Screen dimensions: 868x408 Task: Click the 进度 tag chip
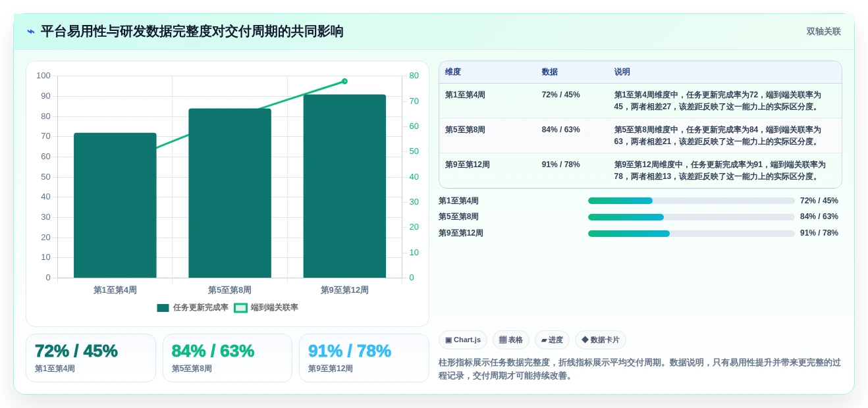point(552,340)
